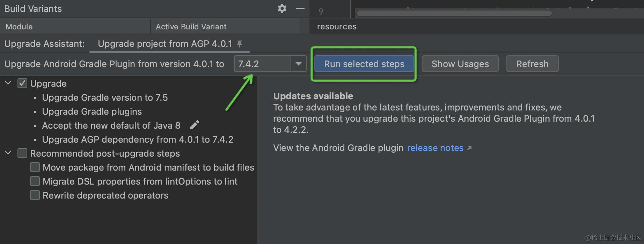Image resolution: width=644 pixels, height=244 pixels.
Task: Click the Module column header
Action: 75,27
